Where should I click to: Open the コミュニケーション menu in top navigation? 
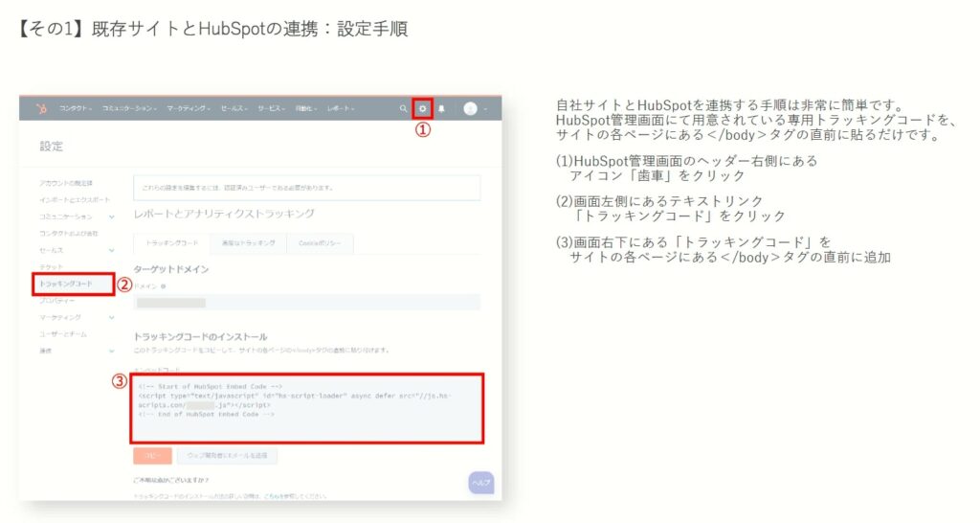[129, 109]
